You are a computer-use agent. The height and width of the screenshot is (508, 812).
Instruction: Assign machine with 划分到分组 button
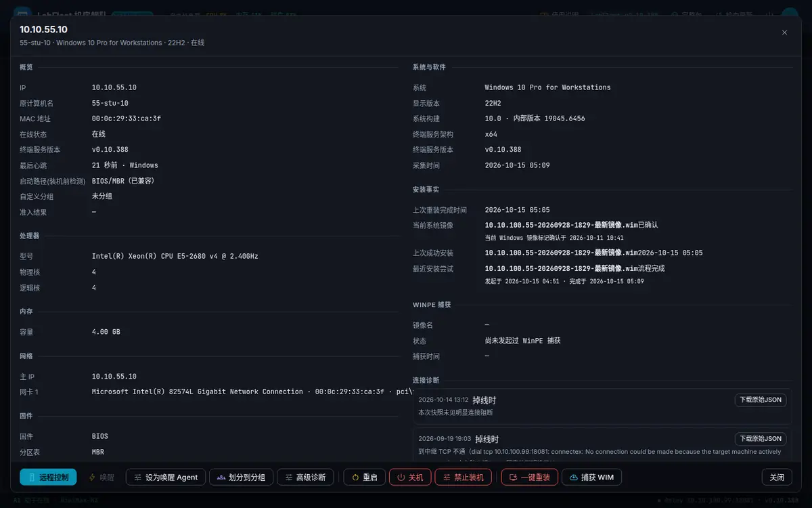pos(241,477)
